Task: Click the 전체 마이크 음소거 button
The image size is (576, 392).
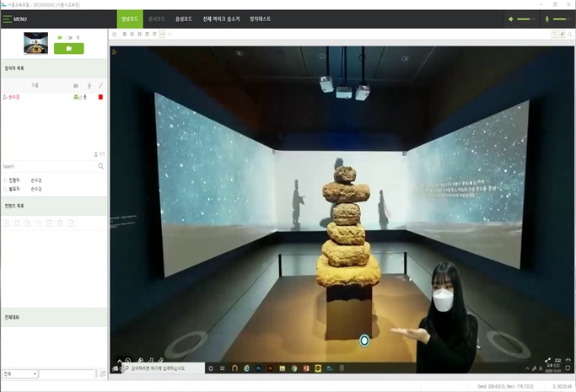Action: point(221,19)
